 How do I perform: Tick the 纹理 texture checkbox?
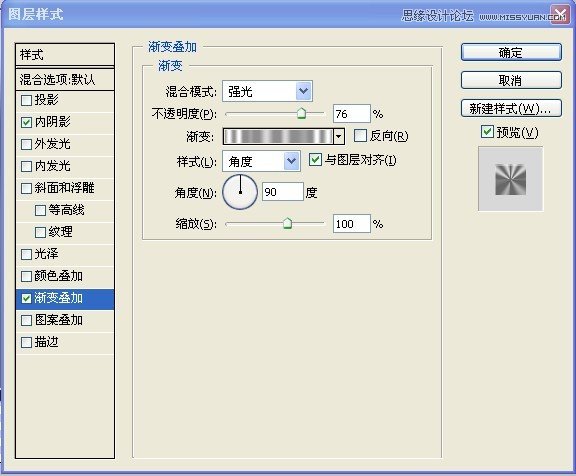(x=40, y=232)
